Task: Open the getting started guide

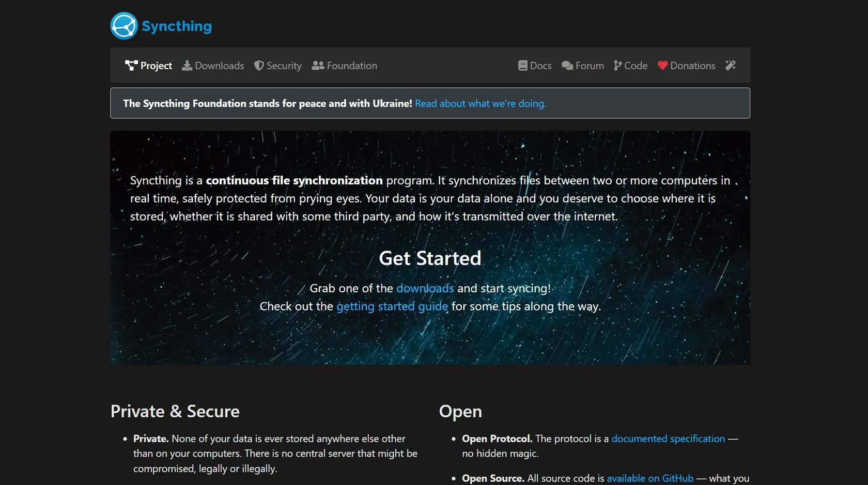Action: tap(392, 306)
